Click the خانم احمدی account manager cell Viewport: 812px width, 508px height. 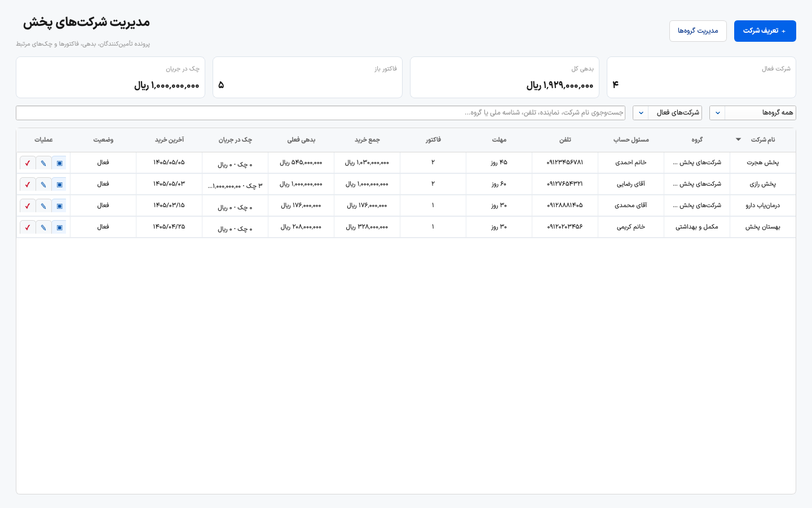pos(631,163)
